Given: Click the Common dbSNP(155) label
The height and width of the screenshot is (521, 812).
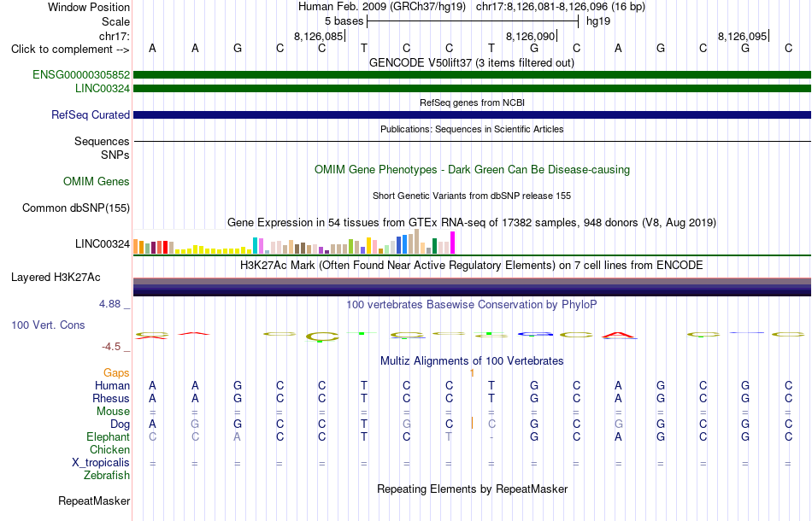Looking at the screenshot, I should 76,208.
